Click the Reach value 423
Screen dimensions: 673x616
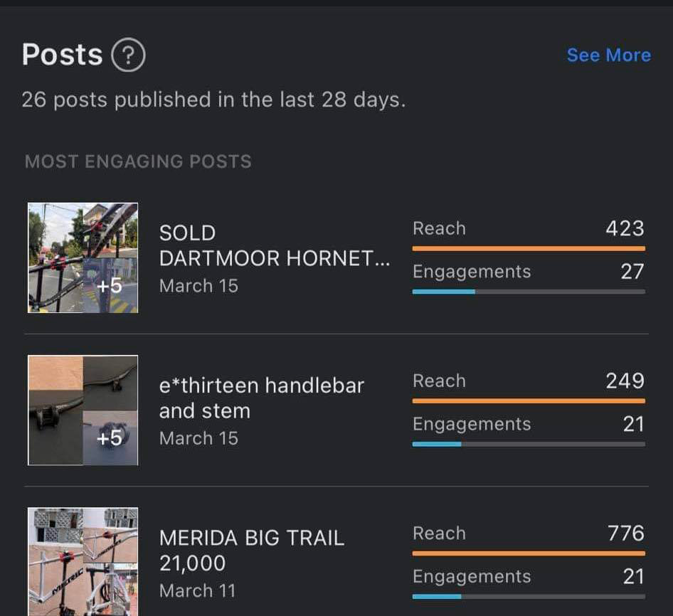point(624,228)
